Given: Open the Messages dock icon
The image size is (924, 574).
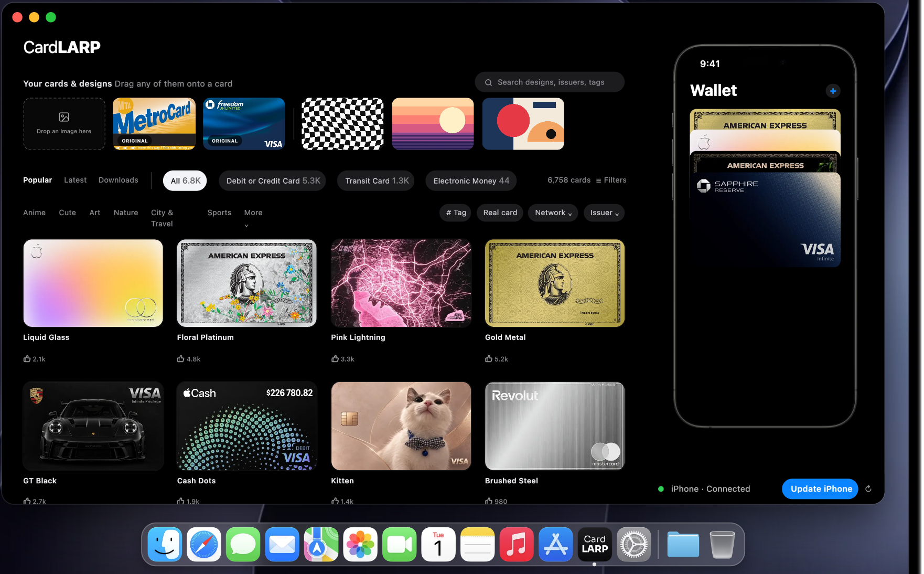Looking at the screenshot, I should click(x=243, y=544).
